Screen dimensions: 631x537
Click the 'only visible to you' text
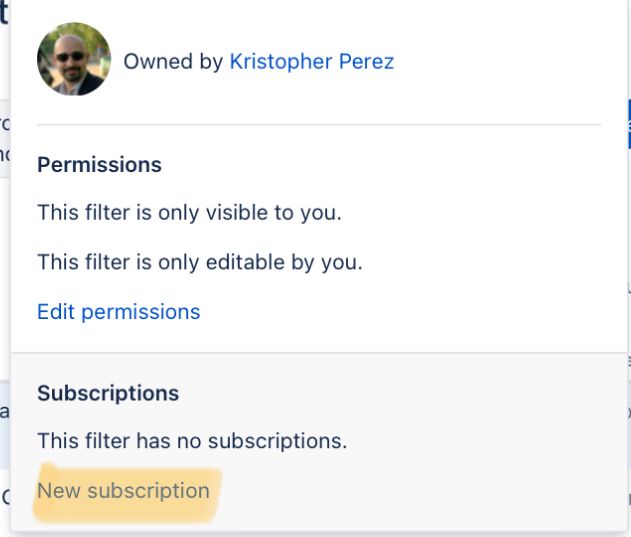pos(250,213)
